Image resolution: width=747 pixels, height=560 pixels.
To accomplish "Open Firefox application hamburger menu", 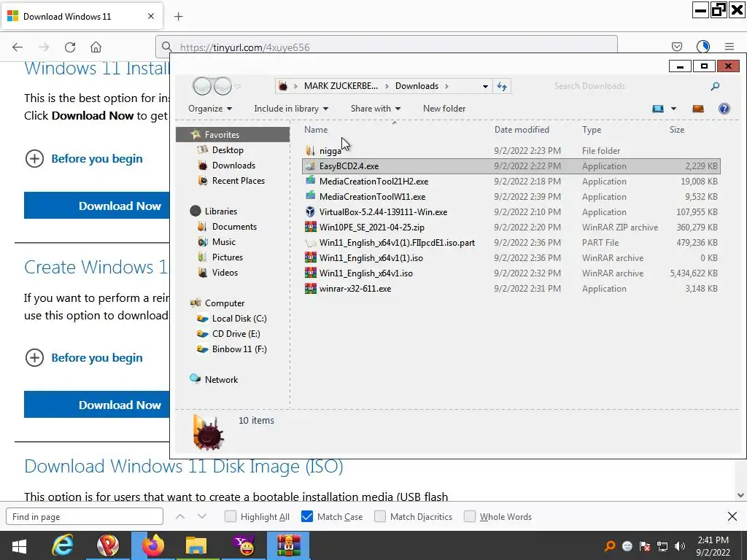I will [729, 47].
